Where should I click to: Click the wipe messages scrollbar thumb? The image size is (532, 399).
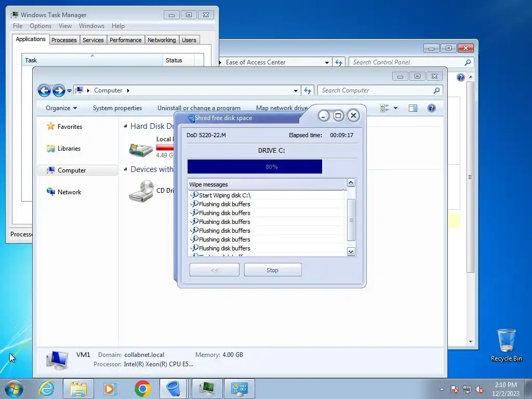pyautogui.click(x=351, y=220)
